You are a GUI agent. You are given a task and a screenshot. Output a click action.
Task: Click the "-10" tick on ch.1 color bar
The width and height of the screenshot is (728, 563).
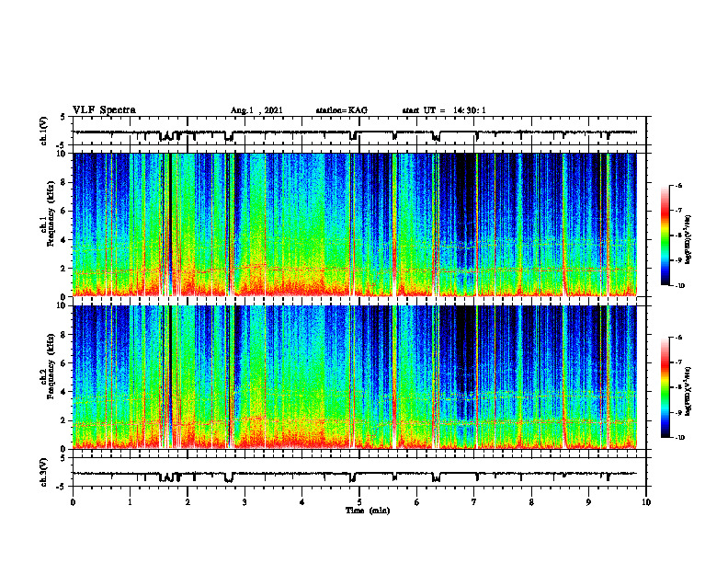click(680, 286)
